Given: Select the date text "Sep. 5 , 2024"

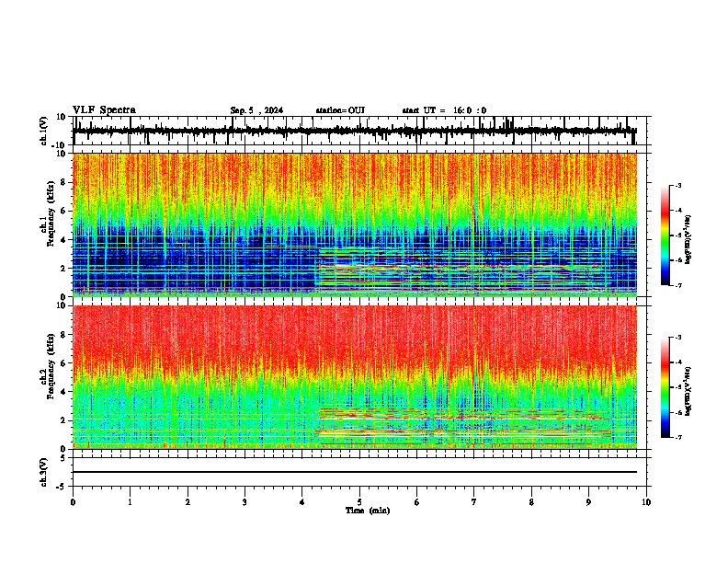Looking at the screenshot, I should coord(256,110).
